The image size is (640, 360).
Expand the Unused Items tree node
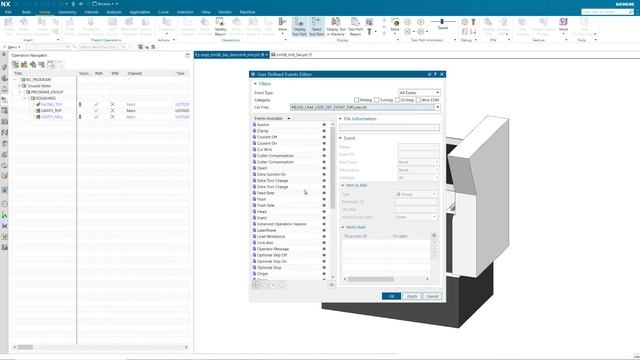(20, 86)
